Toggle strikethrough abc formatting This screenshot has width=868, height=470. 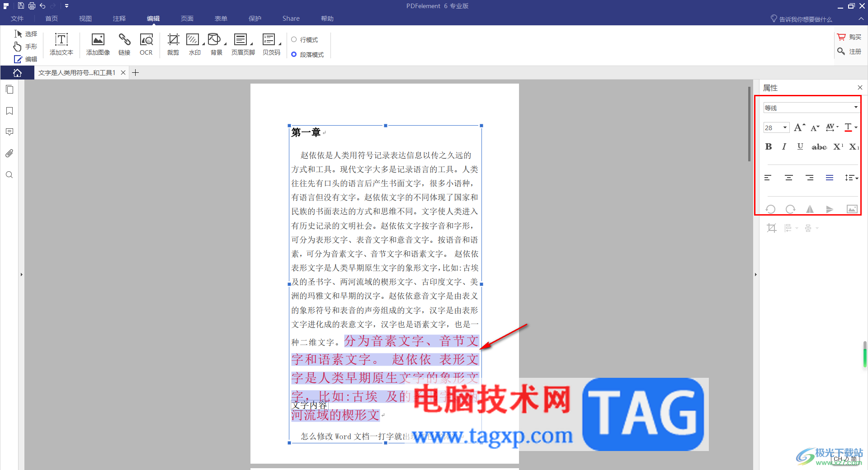click(x=819, y=147)
